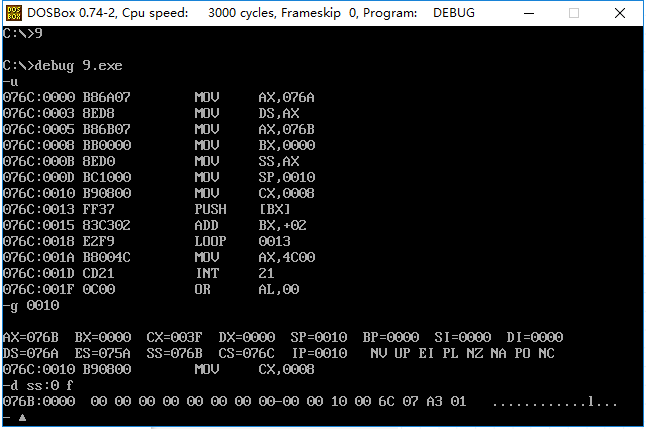Click the 'MOV AX,076A' instruction line
This screenshot has height=429, width=646.
[x=159, y=97]
